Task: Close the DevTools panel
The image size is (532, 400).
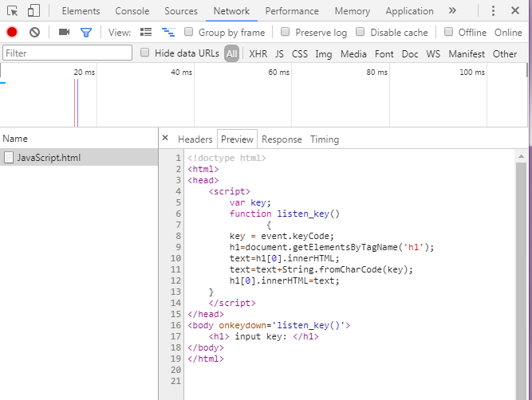Action: pos(515,11)
